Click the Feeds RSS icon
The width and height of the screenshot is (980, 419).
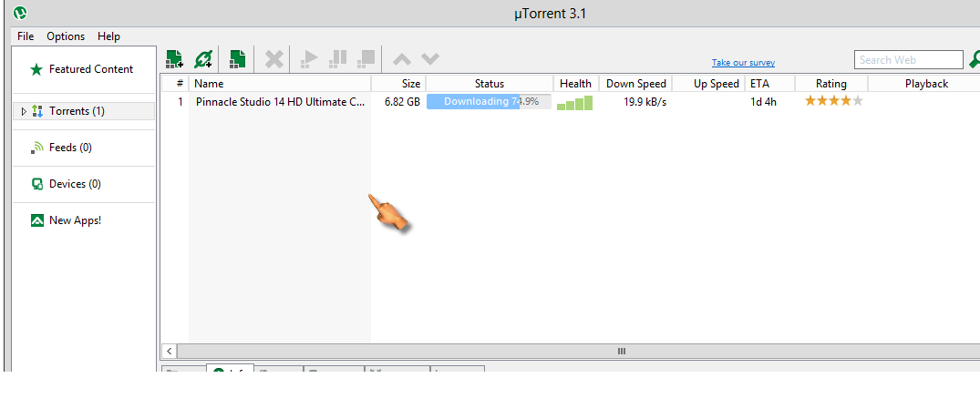point(36,148)
